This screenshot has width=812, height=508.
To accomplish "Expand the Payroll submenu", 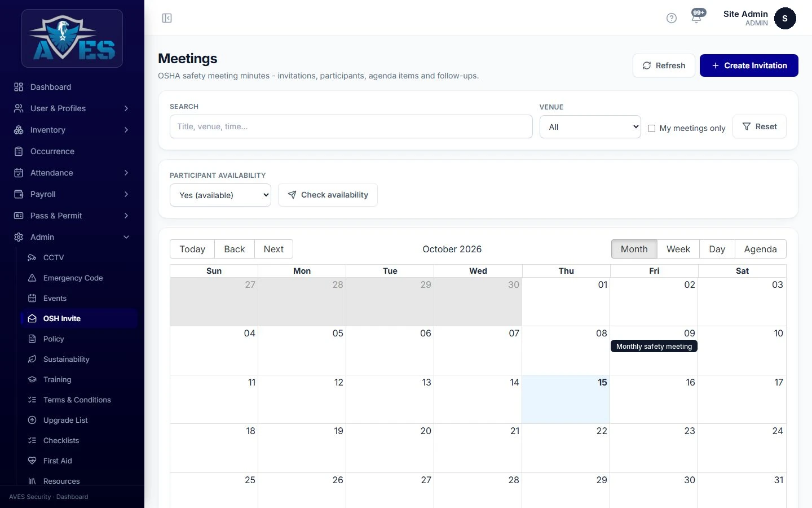I will pos(72,194).
